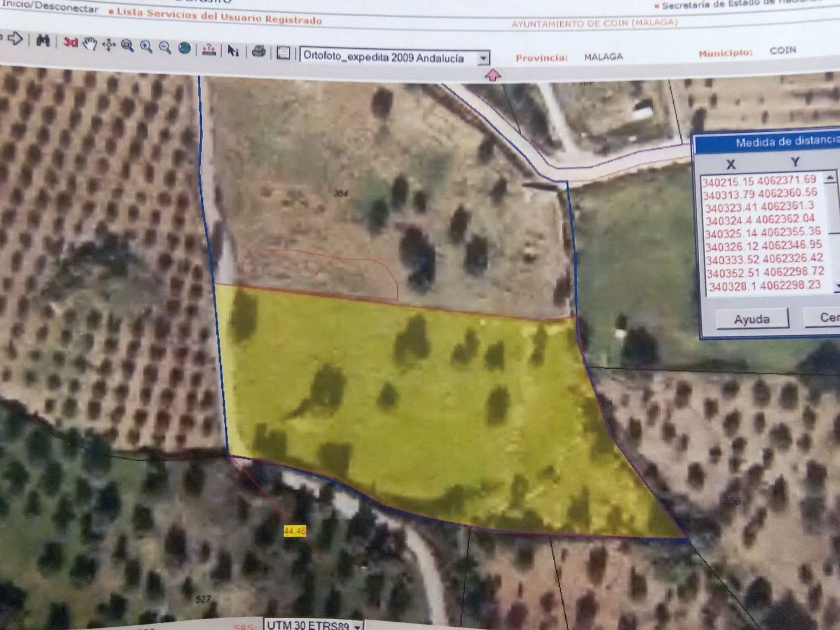840x630 pixels.
Task: Activate the 3d view tool
Action: pos(71,42)
